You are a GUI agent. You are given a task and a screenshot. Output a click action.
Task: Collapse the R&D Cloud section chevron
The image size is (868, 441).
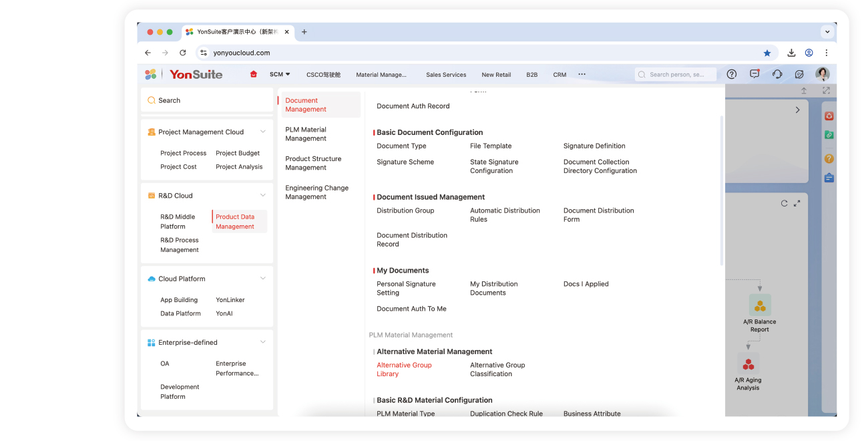tap(262, 195)
